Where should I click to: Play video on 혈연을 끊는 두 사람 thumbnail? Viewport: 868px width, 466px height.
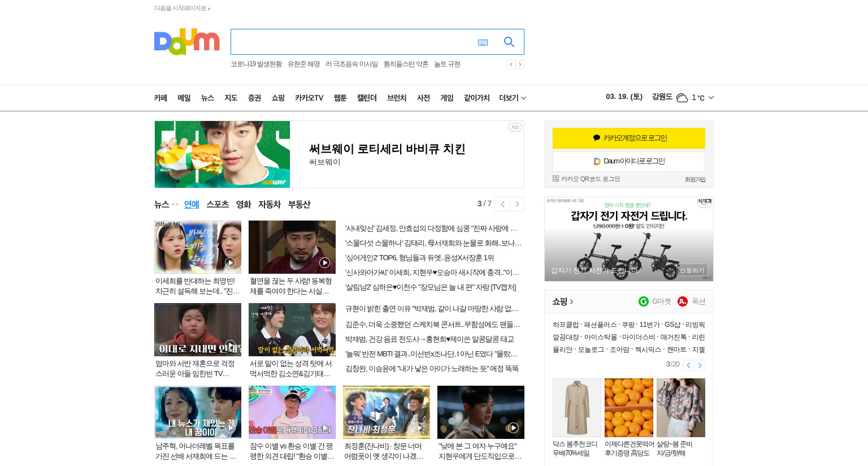pyautogui.click(x=324, y=262)
